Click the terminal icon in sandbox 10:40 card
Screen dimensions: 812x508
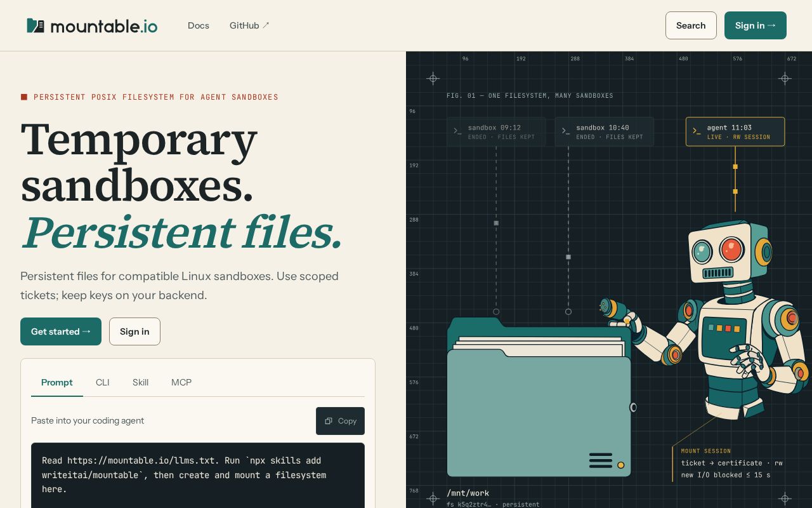[x=566, y=131]
